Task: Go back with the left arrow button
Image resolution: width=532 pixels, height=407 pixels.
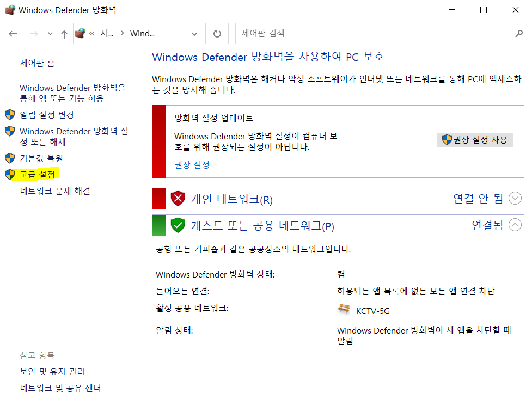Action: tap(13, 34)
